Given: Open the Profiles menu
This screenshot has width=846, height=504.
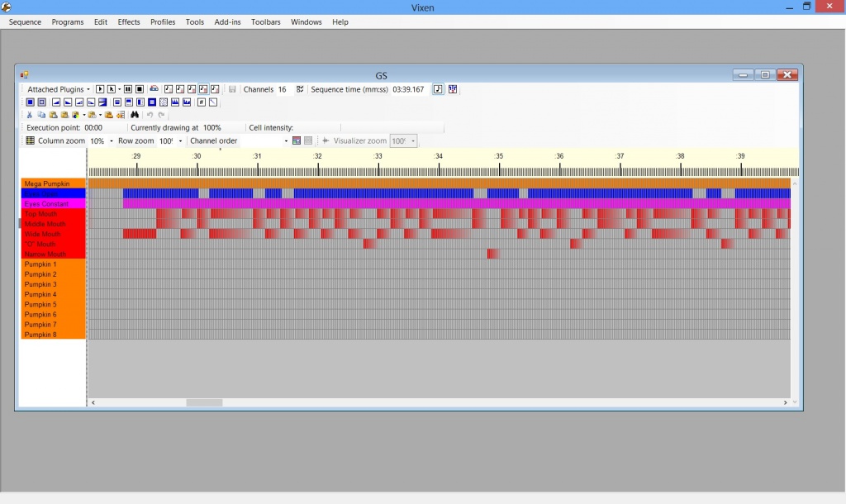Looking at the screenshot, I should pos(163,21).
